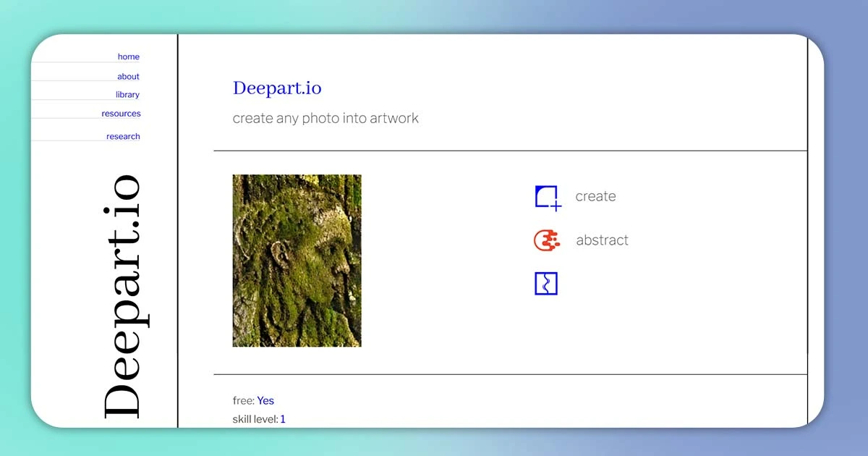The height and width of the screenshot is (456, 868).
Task: View the resources page
Action: 121,113
